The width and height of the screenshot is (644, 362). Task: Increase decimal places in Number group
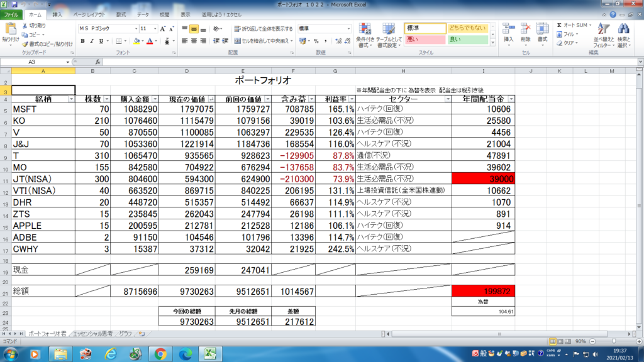[x=338, y=41]
